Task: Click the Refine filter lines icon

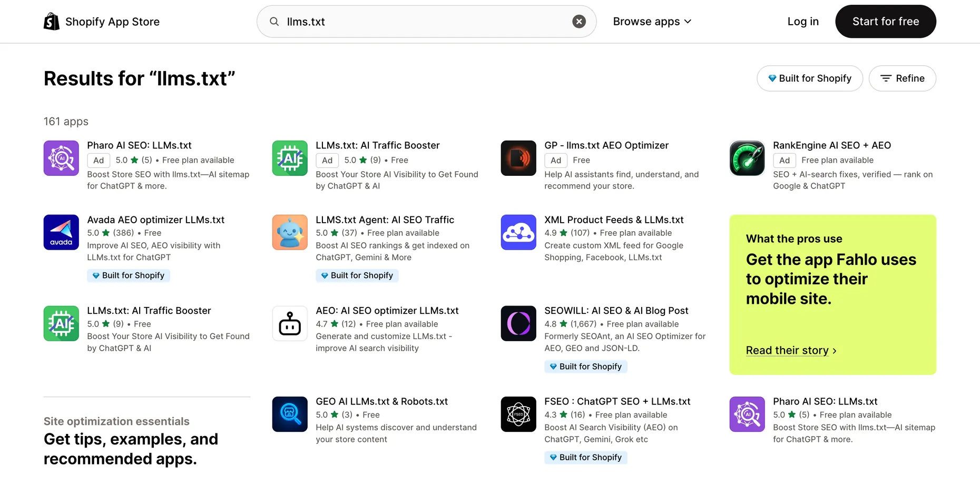Action: [x=886, y=78]
